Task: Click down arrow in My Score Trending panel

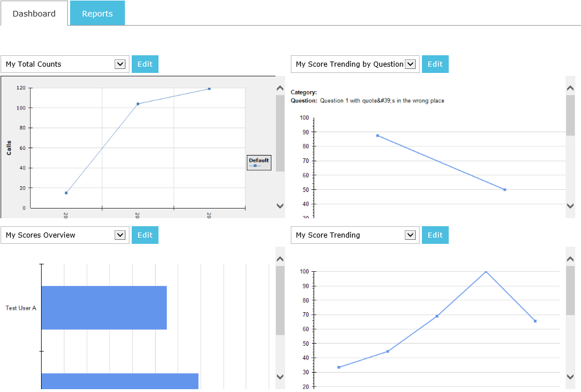Action: pyautogui.click(x=570, y=377)
